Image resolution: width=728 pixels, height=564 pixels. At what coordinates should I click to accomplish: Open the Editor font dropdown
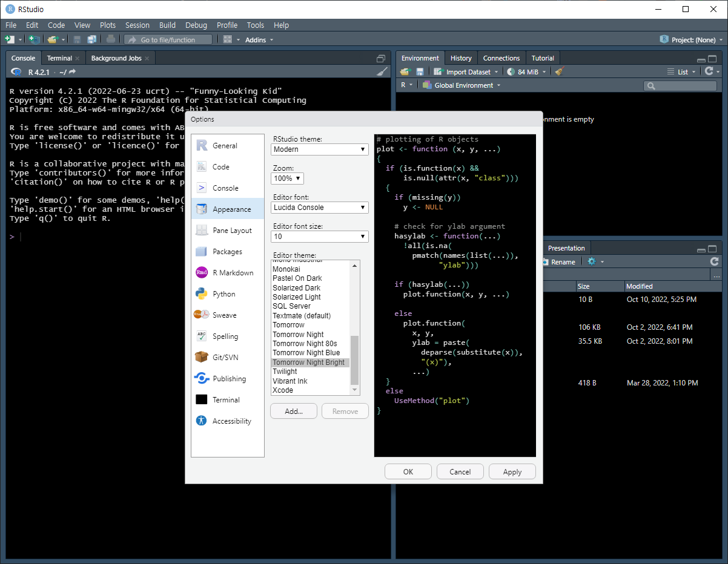[x=320, y=207]
